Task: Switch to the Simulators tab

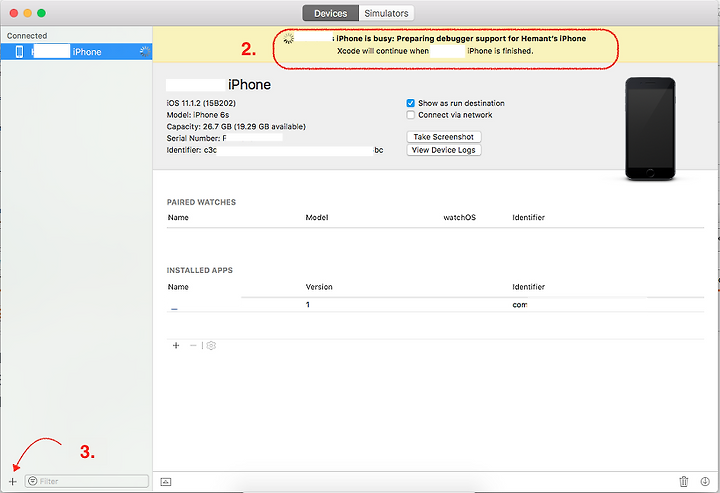Action: tap(386, 13)
